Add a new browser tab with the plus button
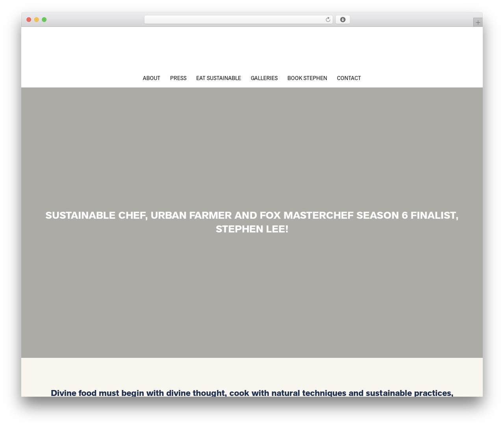The width and height of the screenshot is (504, 427). pyautogui.click(x=478, y=22)
